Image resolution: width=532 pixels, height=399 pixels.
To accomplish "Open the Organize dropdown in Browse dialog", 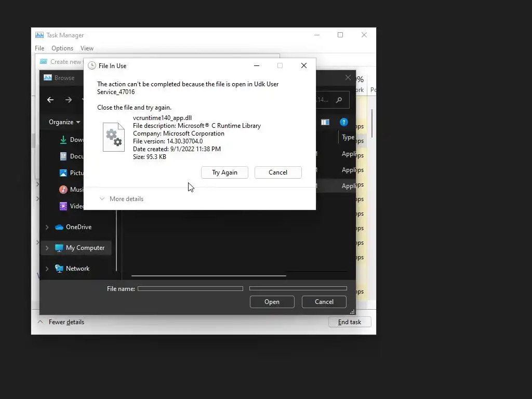I will pyautogui.click(x=64, y=122).
